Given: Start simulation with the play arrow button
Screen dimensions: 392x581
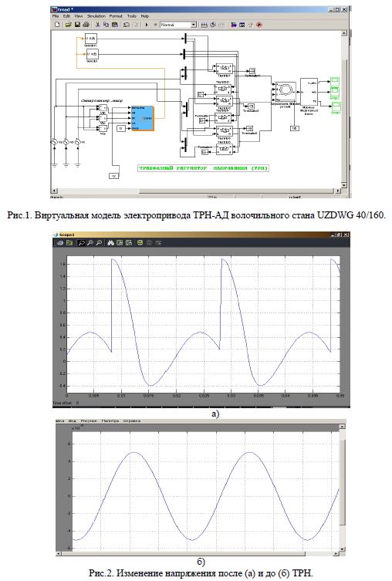Looking at the screenshot, I should [147, 25].
